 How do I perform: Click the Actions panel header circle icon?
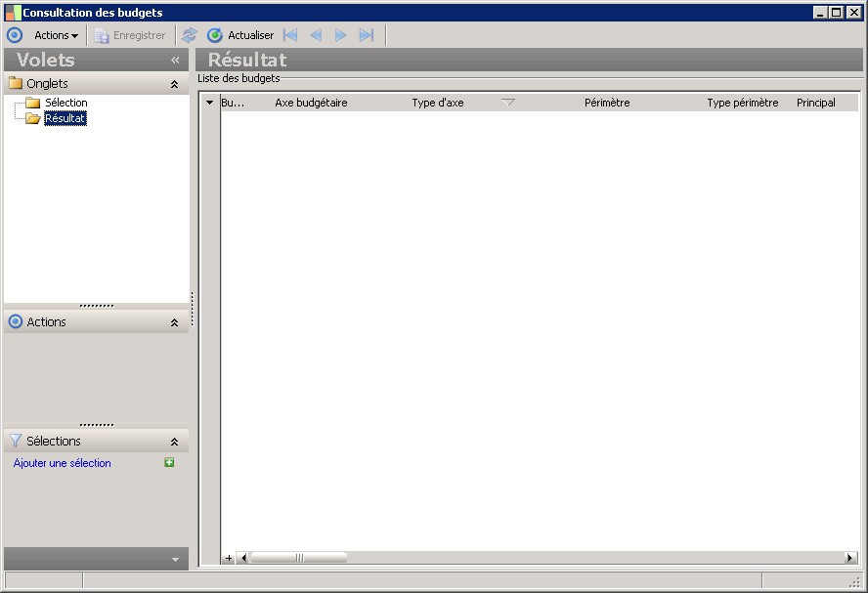[x=16, y=322]
